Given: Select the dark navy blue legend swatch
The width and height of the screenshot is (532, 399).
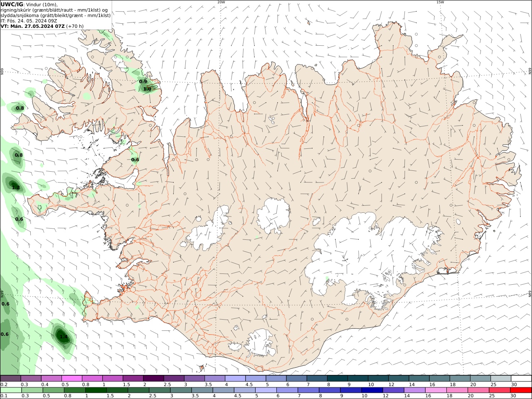Looking at the screenshot, I should (372, 390).
